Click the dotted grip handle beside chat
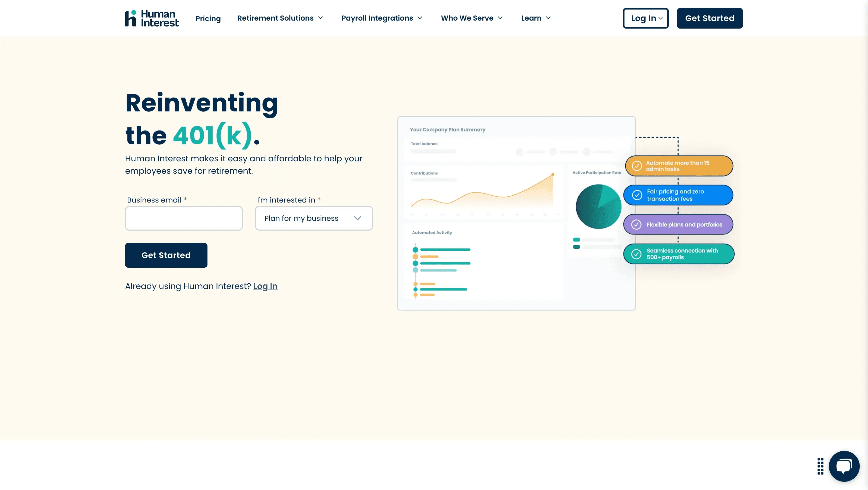 (820, 466)
